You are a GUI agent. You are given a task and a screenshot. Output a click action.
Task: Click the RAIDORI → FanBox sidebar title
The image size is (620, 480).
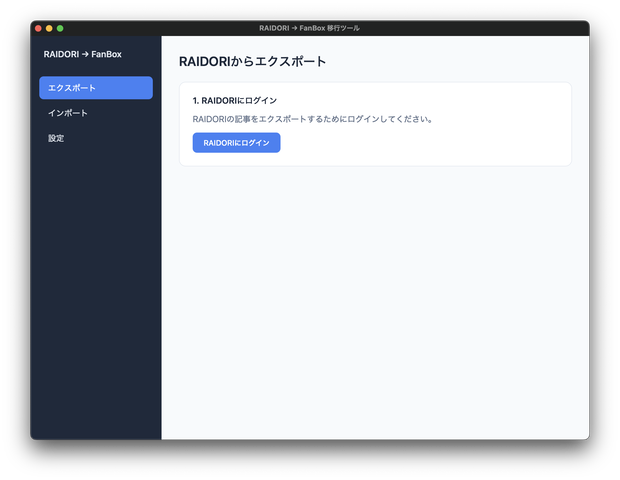(82, 54)
